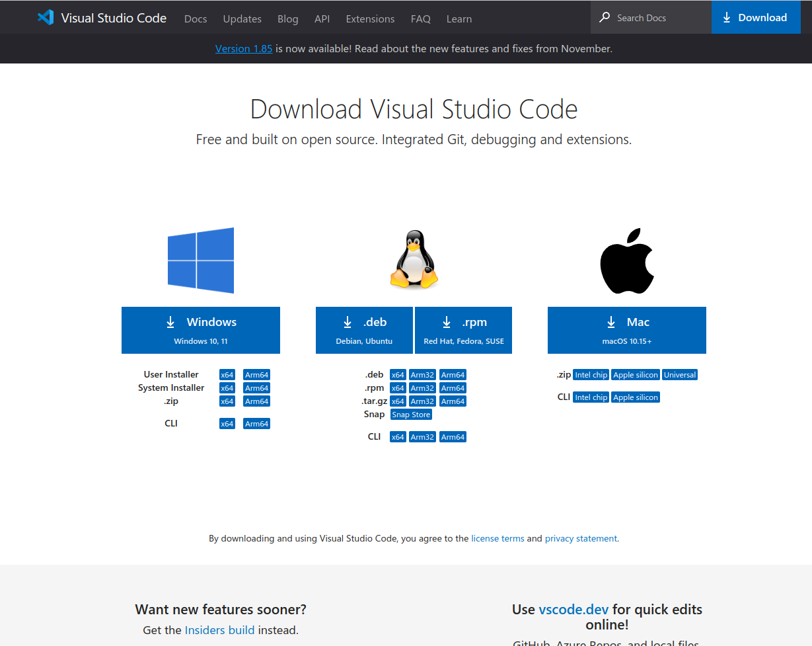
Task: Select x64 for Windows CLI
Action: (x=227, y=424)
